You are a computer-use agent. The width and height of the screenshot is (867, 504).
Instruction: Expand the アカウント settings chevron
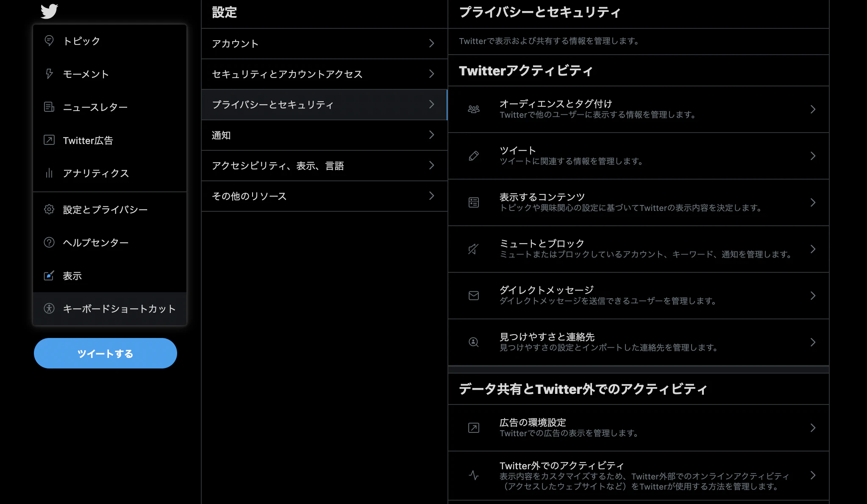431,43
